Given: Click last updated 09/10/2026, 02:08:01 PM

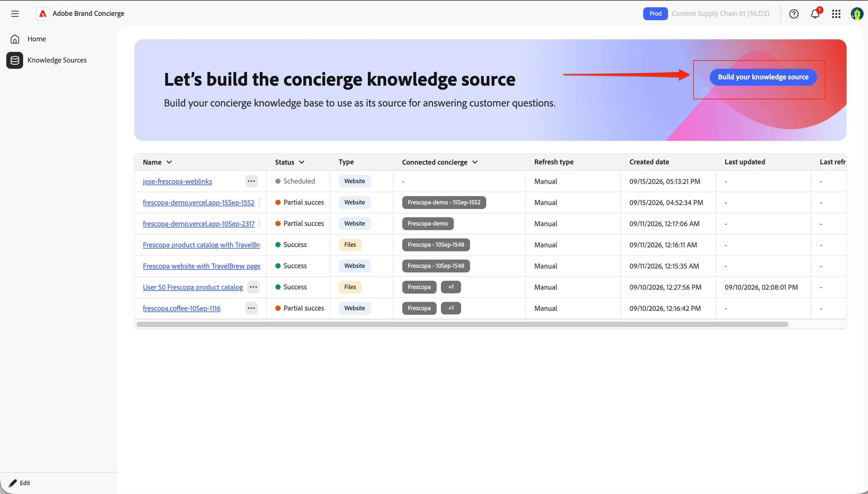Looking at the screenshot, I should [x=761, y=287].
